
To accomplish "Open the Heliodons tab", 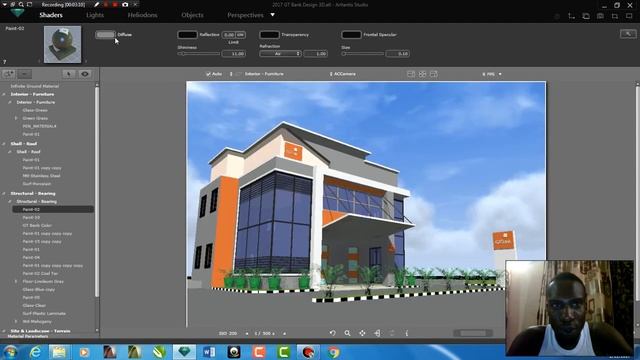I will (x=142, y=15).
